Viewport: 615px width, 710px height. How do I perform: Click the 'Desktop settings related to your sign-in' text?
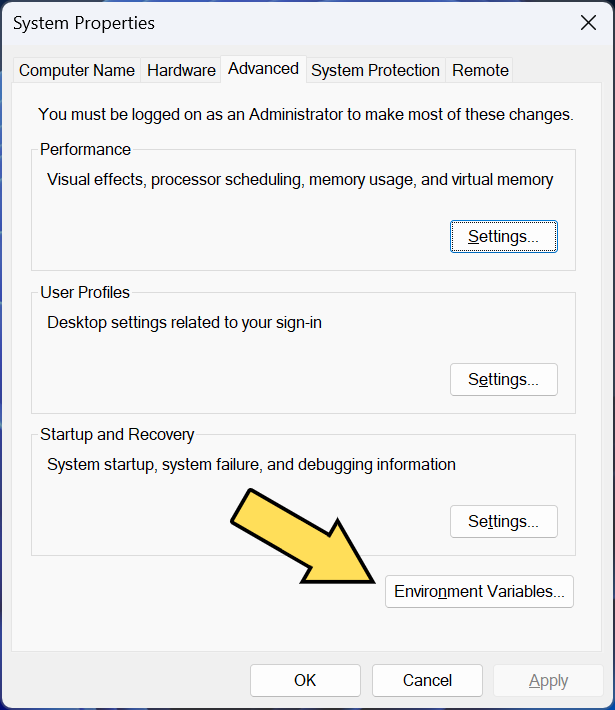click(x=184, y=323)
